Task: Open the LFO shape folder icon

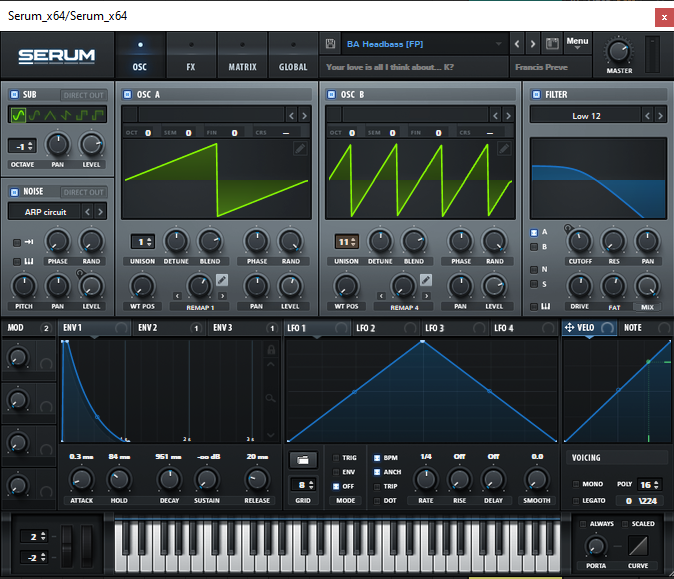Action: 303,460
